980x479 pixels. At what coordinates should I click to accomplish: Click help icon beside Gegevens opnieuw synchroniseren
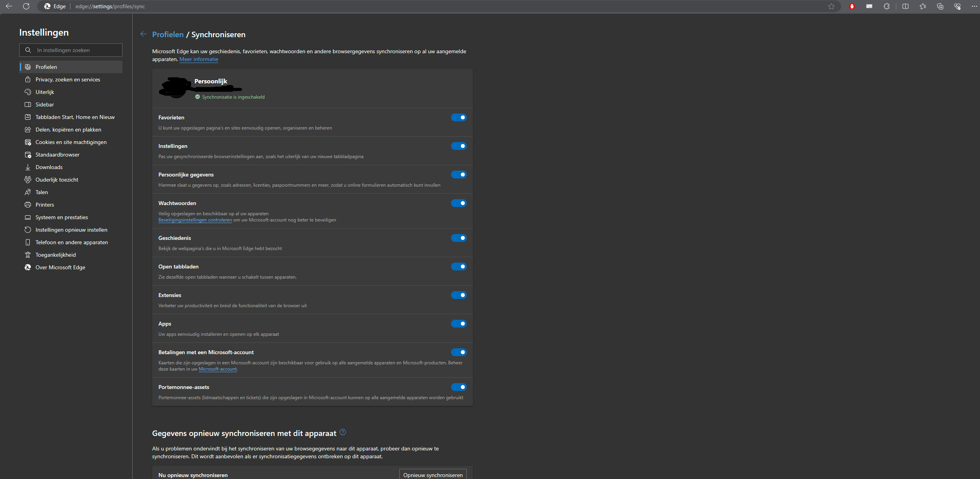click(x=343, y=432)
